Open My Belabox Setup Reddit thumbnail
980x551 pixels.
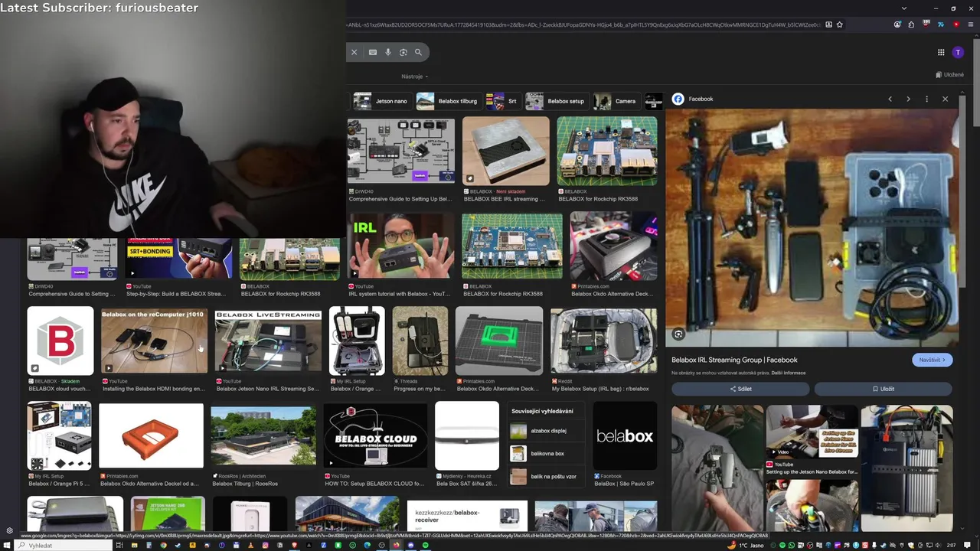pyautogui.click(x=603, y=341)
